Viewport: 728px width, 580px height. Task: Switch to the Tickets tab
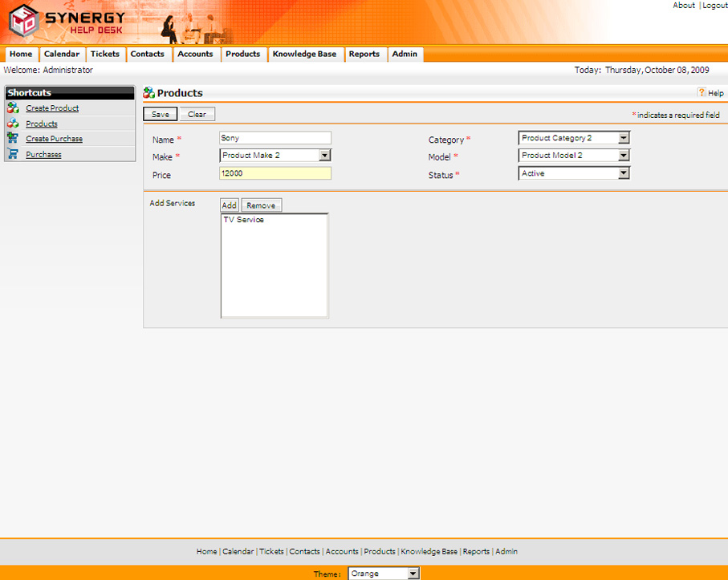[105, 55]
